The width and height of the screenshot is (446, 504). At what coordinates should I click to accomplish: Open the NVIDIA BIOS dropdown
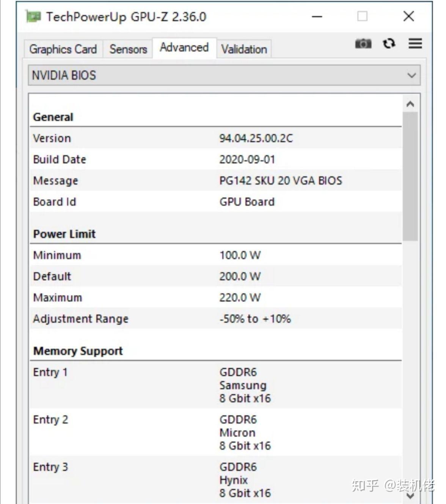224,75
